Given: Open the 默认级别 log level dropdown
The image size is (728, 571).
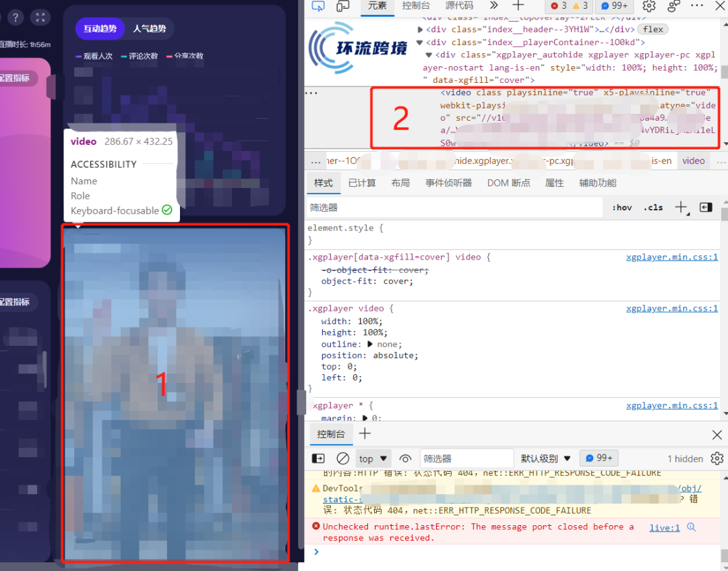Looking at the screenshot, I should point(546,458).
